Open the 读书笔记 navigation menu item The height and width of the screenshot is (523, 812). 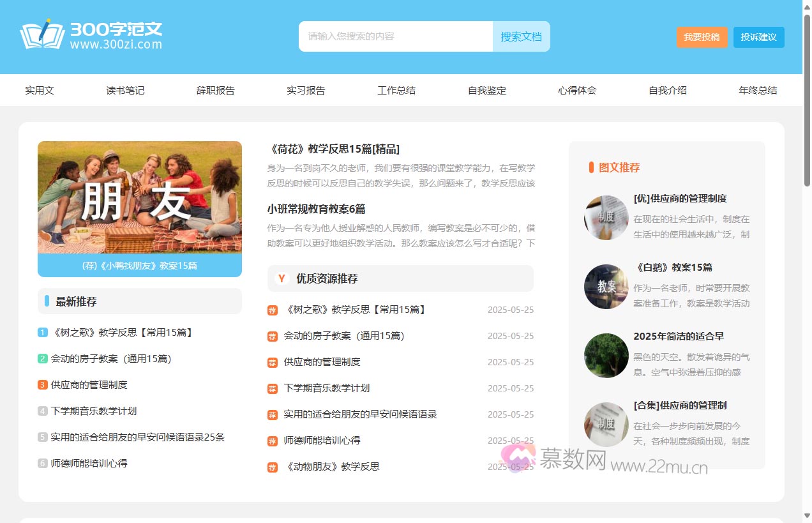pyautogui.click(x=125, y=90)
